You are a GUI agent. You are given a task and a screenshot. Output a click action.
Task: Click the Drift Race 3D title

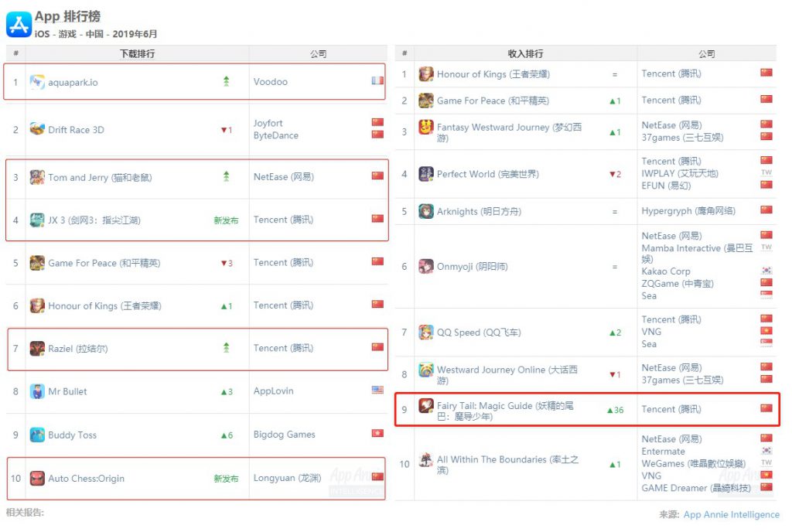click(76, 130)
